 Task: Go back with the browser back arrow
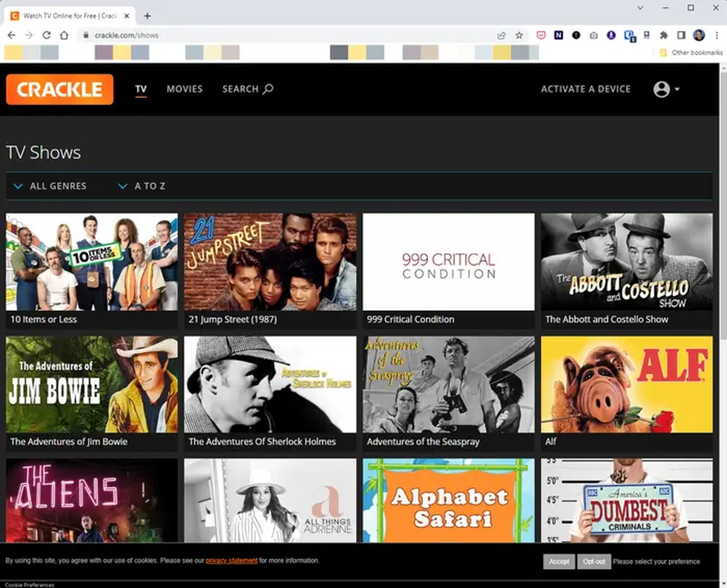(11, 35)
